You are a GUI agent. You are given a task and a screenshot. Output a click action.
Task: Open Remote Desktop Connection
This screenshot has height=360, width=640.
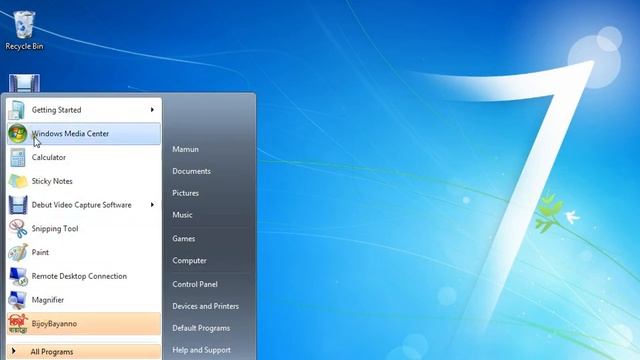pyautogui.click(x=84, y=276)
